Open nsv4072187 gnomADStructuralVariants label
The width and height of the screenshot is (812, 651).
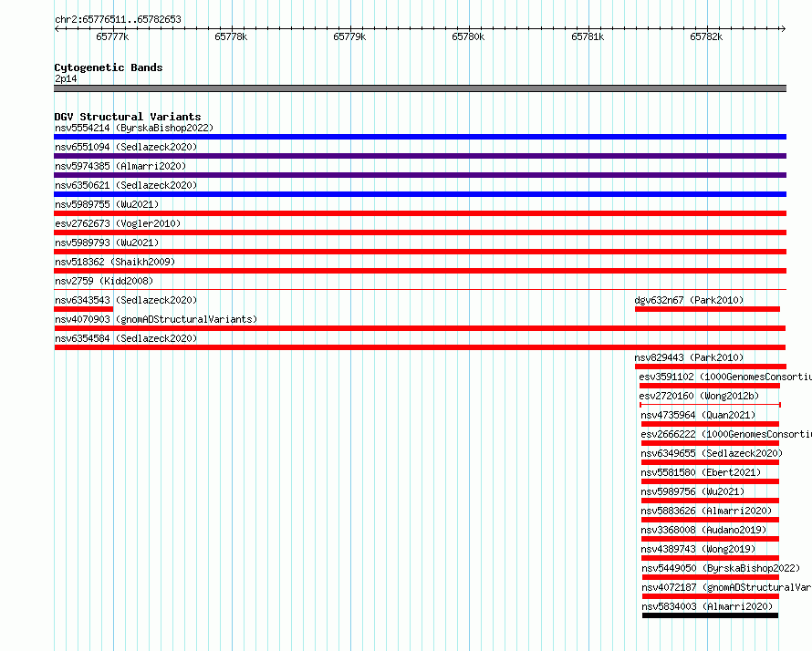coord(726,587)
